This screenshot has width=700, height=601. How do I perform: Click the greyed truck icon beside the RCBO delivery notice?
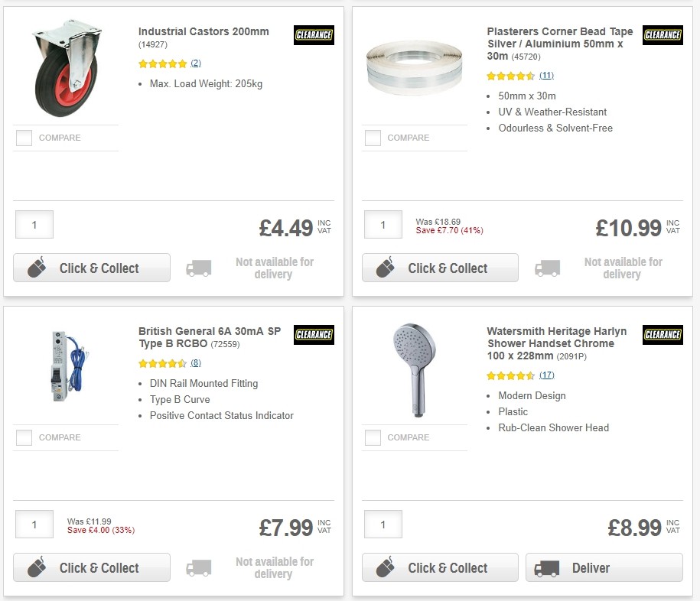click(x=198, y=568)
